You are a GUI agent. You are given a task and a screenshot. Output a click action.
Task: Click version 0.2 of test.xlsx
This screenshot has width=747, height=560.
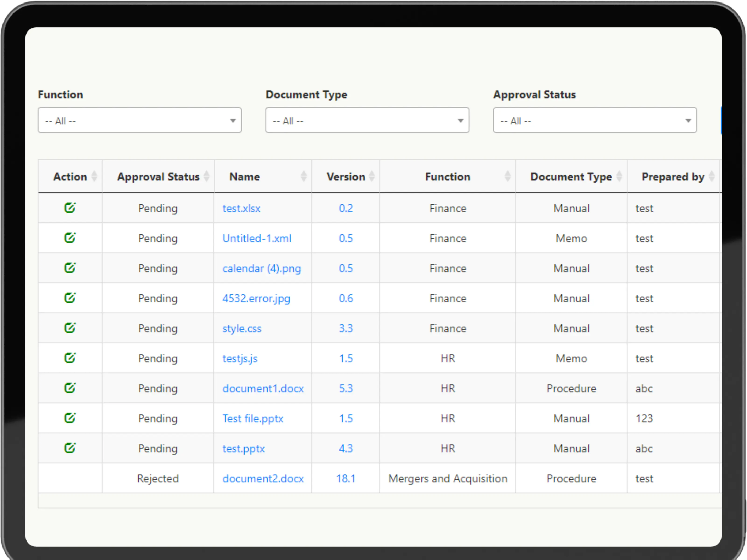tap(346, 208)
